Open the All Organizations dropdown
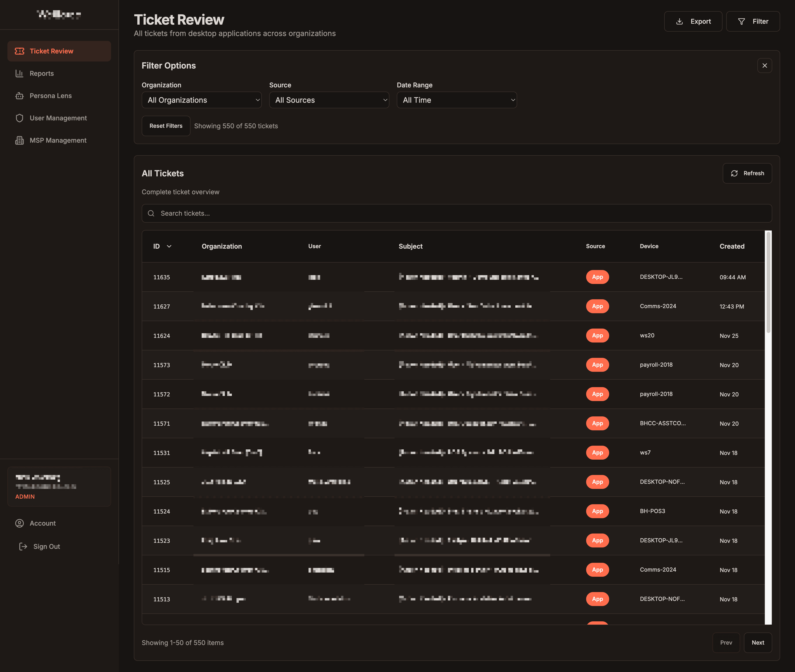This screenshot has width=795, height=672. [201, 100]
